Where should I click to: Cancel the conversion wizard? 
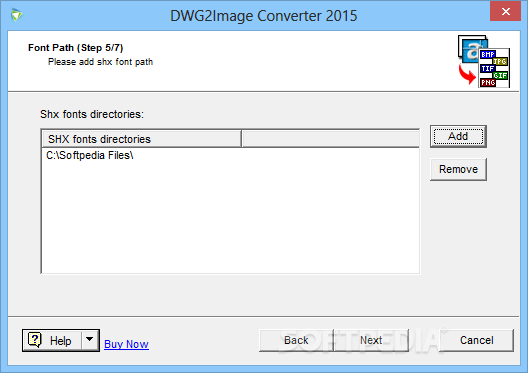pyautogui.click(x=476, y=340)
